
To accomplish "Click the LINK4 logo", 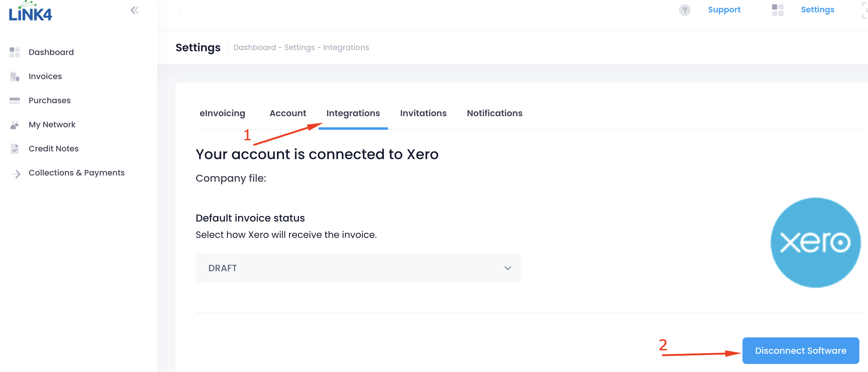I will tap(30, 11).
